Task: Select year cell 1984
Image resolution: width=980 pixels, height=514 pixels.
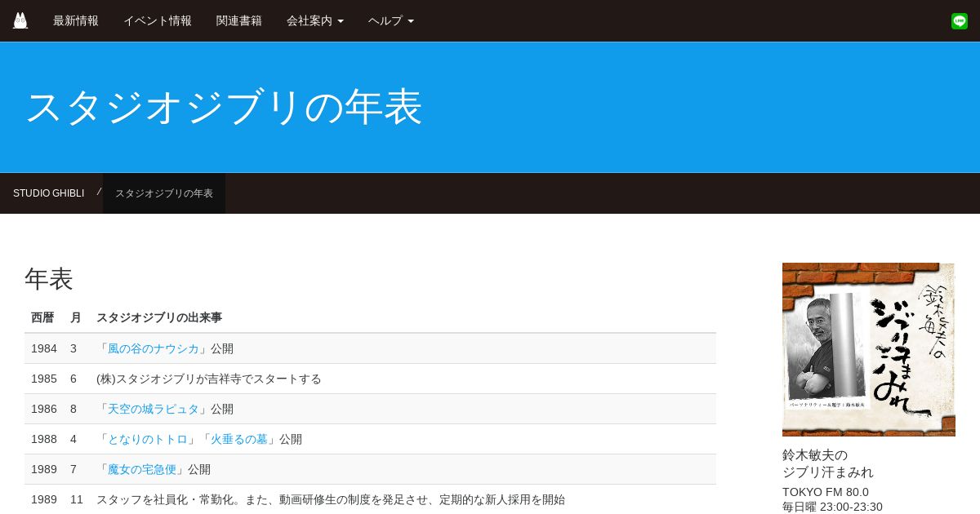Action: 44,348
